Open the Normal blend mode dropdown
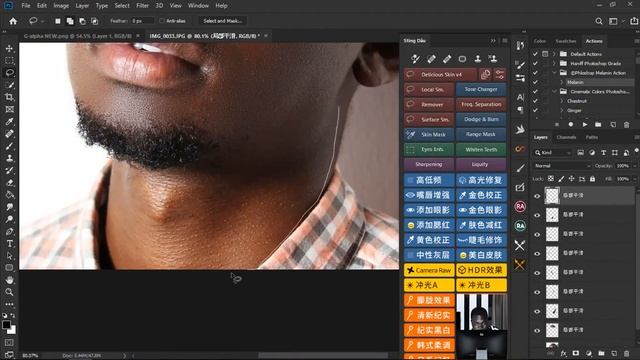Image resolution: width=640 pixels, height=360 pixels. click(562, 166)
